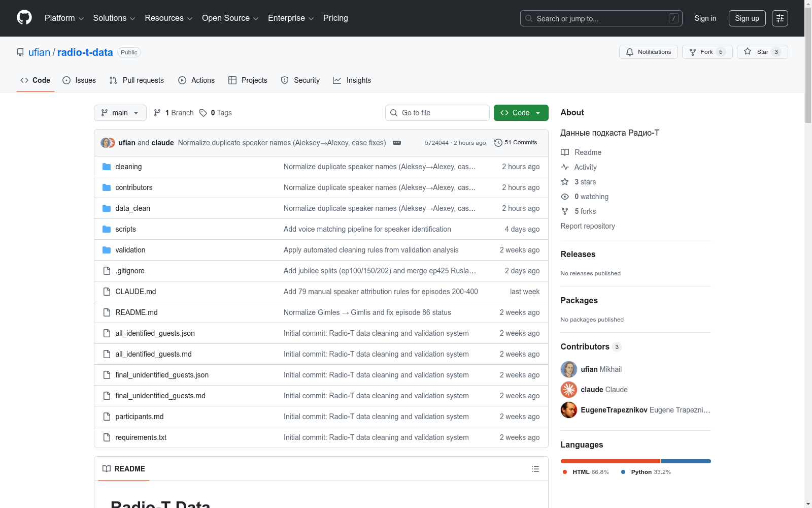The height and width of the screenshot is (508, 812).
Task: Open the README.md file
Action: [137, 312]
